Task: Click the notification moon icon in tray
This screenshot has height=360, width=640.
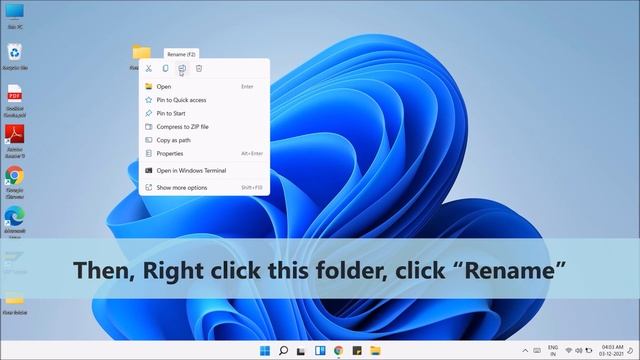Action: (631, 351)
